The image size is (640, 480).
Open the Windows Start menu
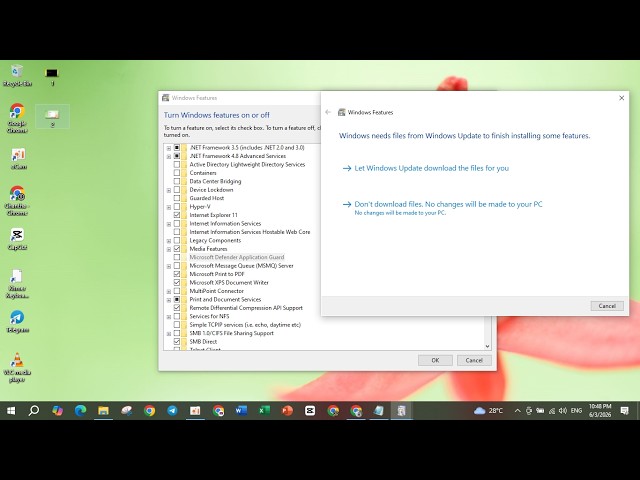point(11,411)
